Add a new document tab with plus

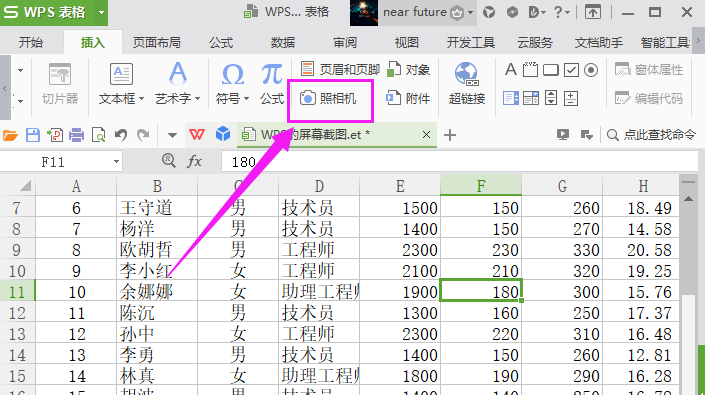click(450, 135)
